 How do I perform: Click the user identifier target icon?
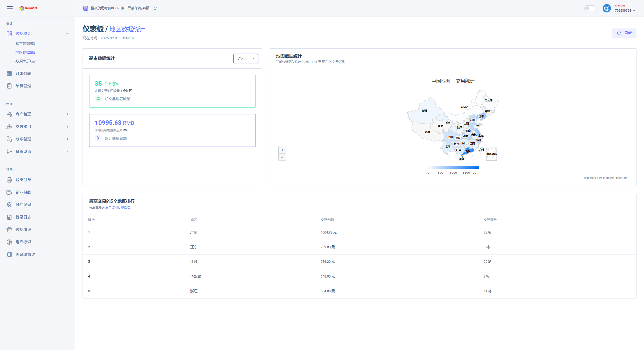click(9, 242)
